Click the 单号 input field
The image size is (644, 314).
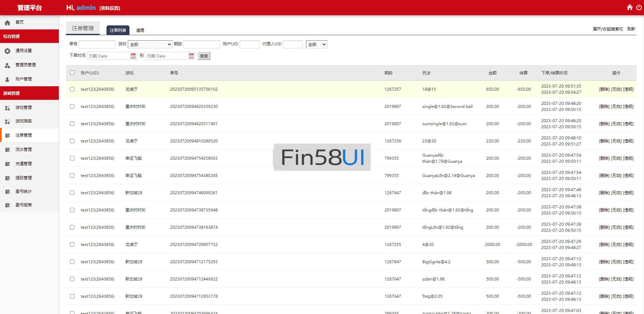click(97, 44)
